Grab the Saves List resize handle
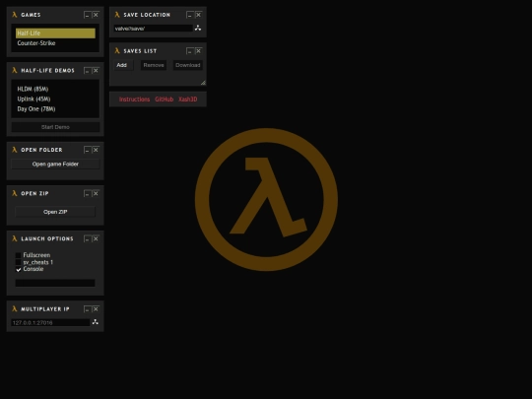The width and height of the screenshot is (532, 399). coord(203,82)
